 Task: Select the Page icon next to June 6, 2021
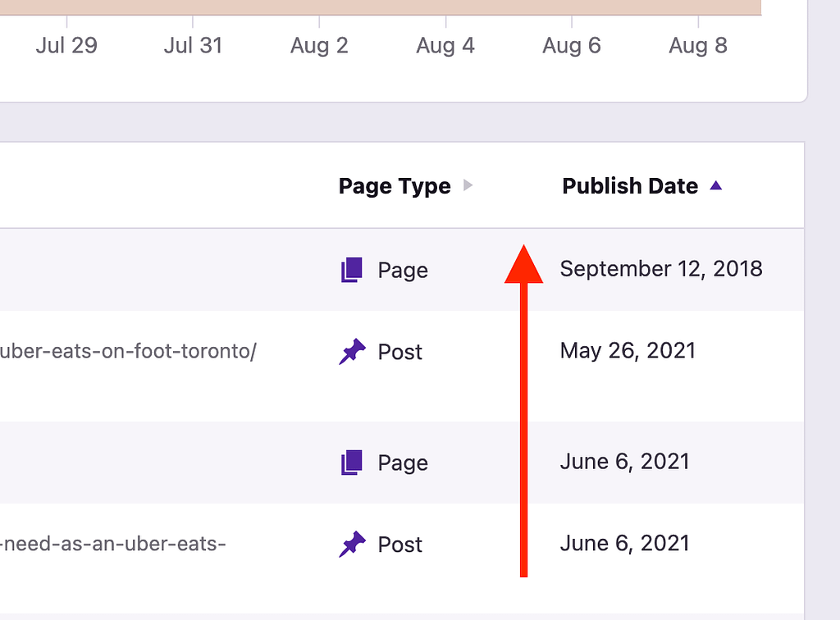coord(351,462)
